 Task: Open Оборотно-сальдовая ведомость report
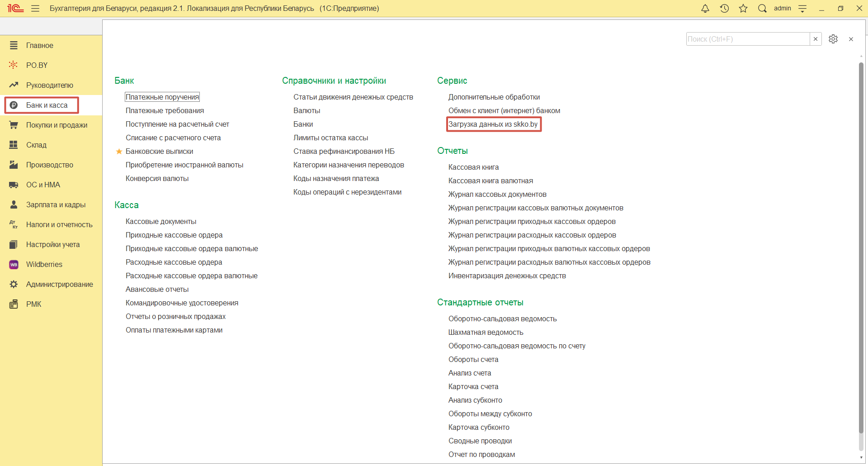coord(502,319)
